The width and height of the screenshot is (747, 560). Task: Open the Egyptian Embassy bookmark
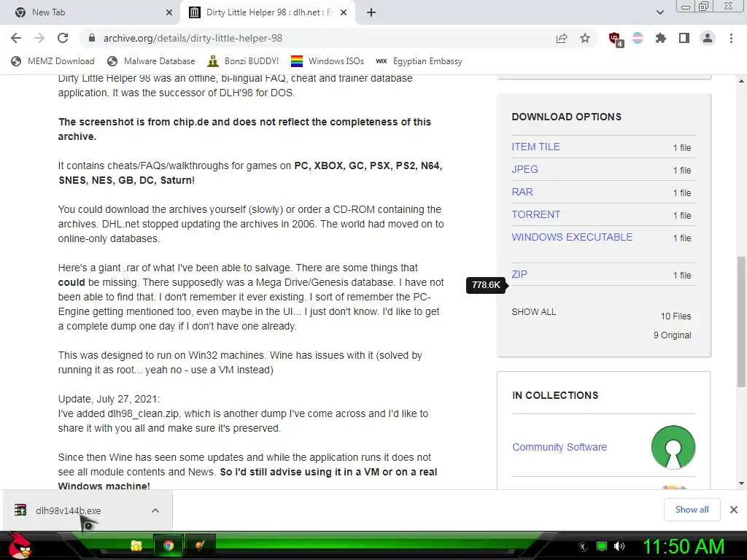(x=419, y=61)
